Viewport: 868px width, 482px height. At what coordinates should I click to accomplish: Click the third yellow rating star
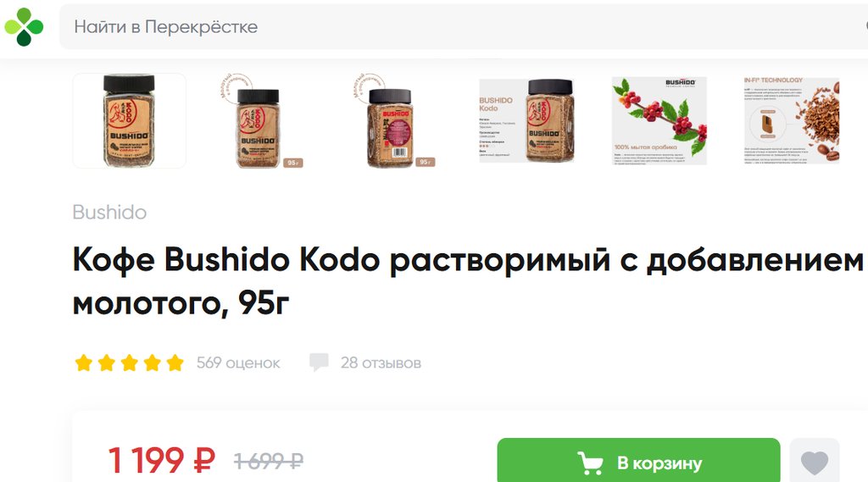point(130,363)
